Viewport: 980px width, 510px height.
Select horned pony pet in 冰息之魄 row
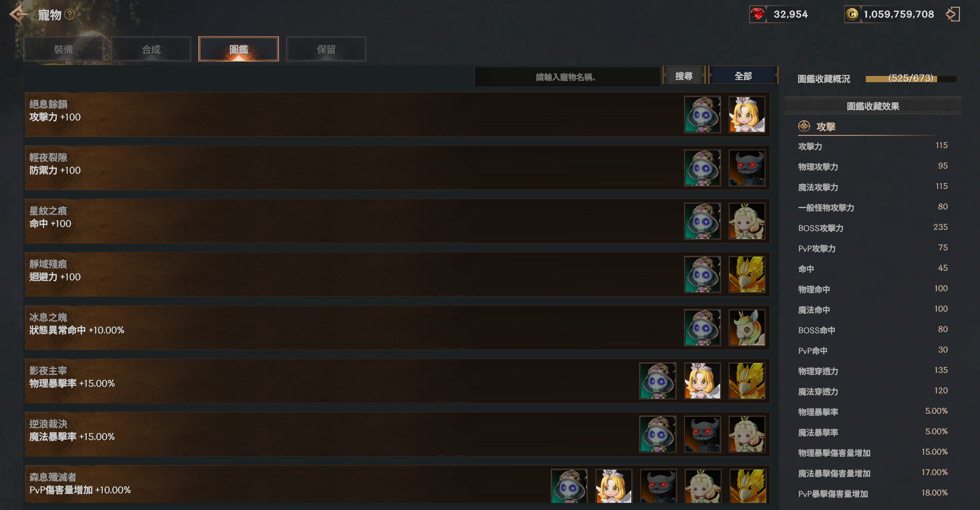pos(747,328)
